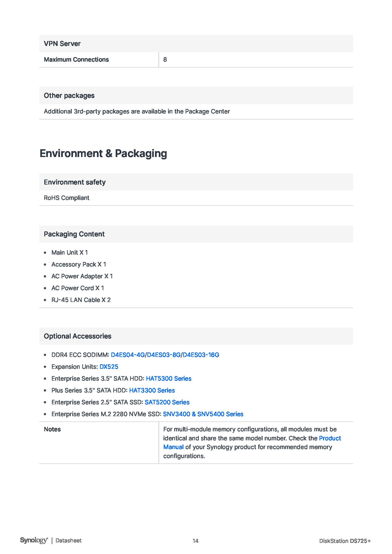Follow the SAT5200 Series SSD link
This screenshot has height=554, width=392.
(x=167, y=402)
